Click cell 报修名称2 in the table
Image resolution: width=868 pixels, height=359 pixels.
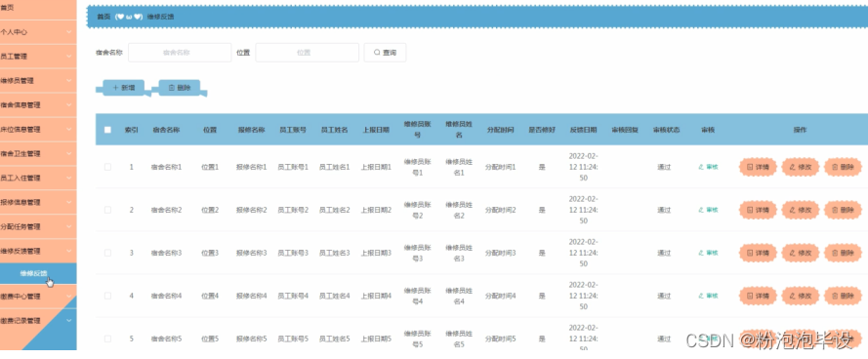tap(251, 210)
